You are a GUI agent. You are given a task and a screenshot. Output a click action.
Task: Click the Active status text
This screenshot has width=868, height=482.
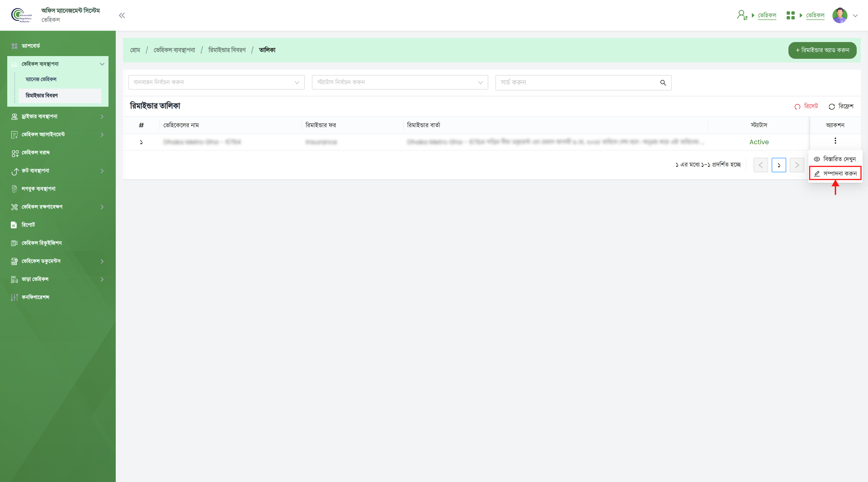coord(759,142)
